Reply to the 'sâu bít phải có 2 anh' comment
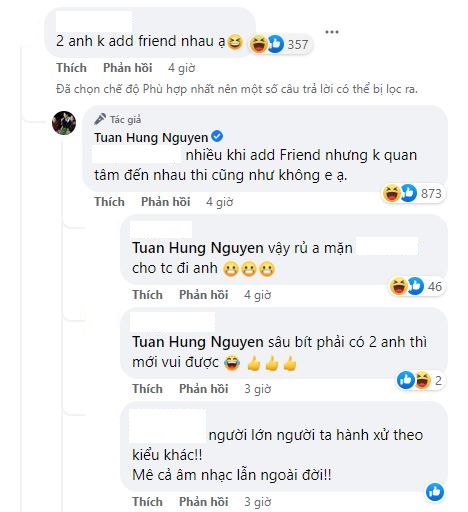Viewport: 468px width, 512px height. 204,389
